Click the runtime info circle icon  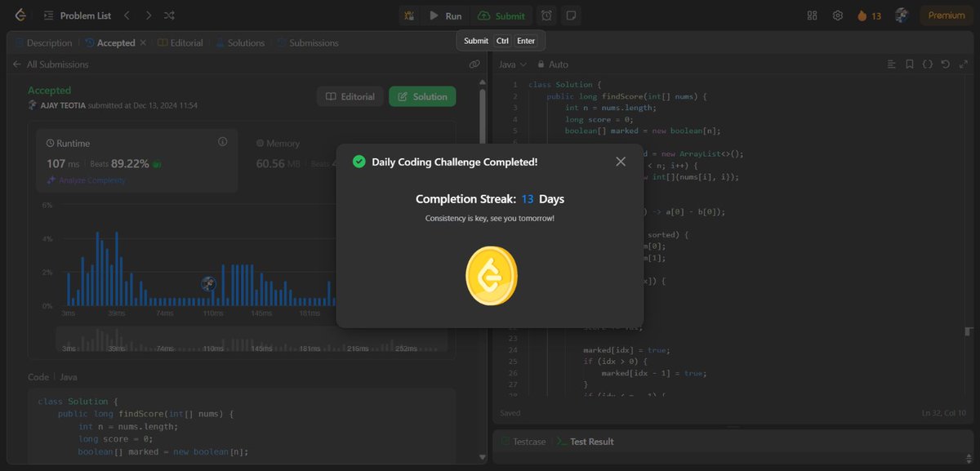[222, 142]
